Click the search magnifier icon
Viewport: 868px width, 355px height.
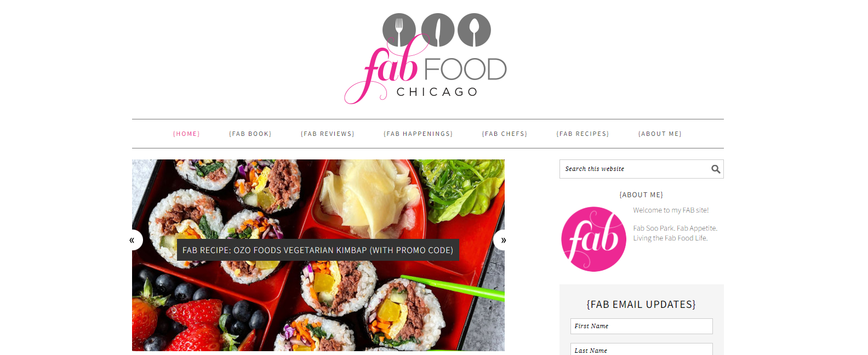click(716, 169)
